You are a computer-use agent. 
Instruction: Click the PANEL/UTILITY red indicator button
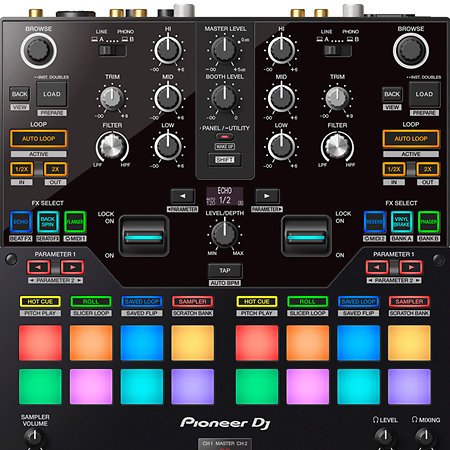[225, 137]
